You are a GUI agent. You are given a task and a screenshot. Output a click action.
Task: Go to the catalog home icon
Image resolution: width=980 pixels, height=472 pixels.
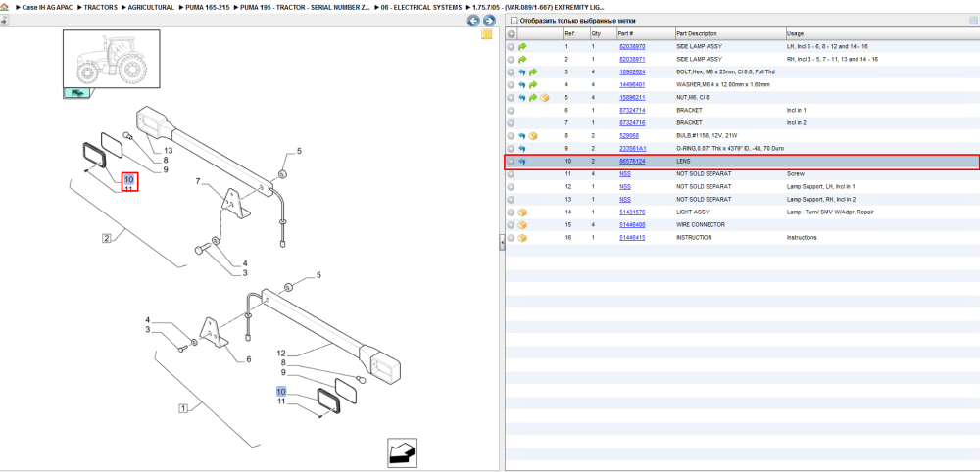tap(5, 7)
